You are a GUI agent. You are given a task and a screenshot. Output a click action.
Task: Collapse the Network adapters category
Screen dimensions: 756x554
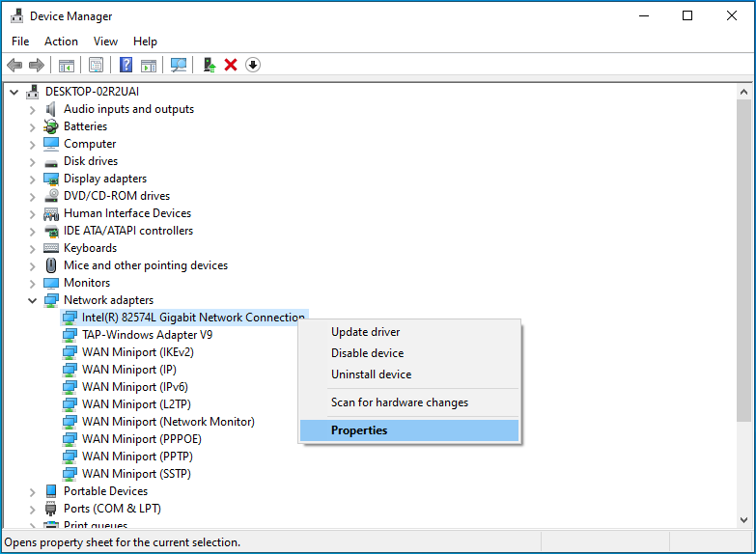(32, 300)
